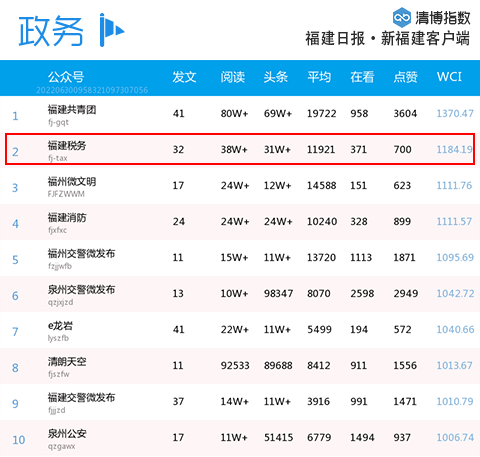
Task: Click headline reads value 89688
Action: (x=278, y=366)
